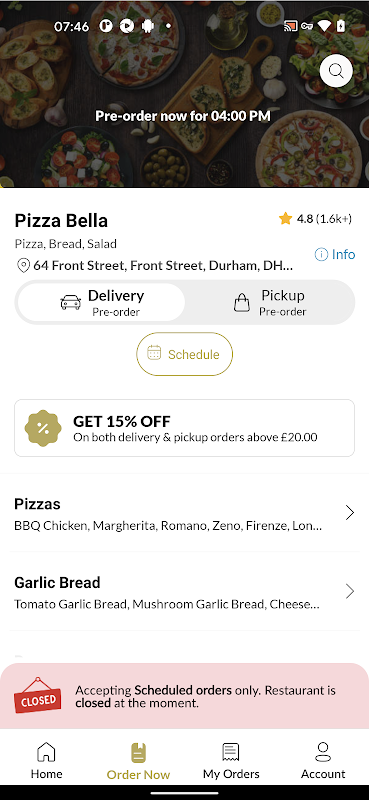Screen dimensions: 369x800
Task: Tap the discount percent badge icon
Action: (43, 428)
